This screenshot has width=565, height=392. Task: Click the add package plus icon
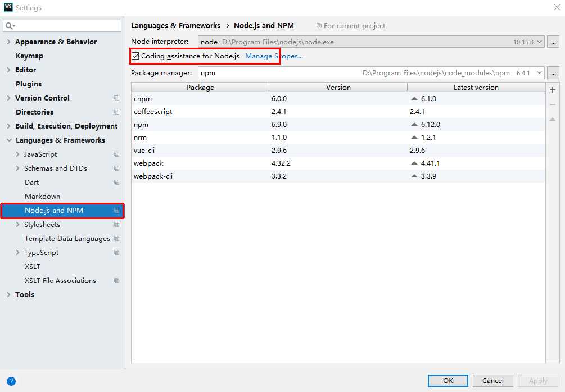553,90
